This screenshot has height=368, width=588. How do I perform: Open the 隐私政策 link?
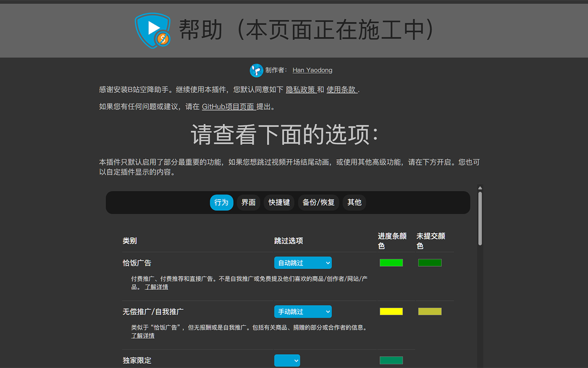(x=301, y=90)
